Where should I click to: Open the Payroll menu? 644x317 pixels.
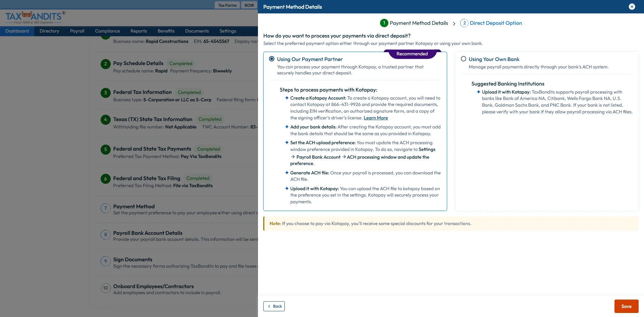(77, 31)
